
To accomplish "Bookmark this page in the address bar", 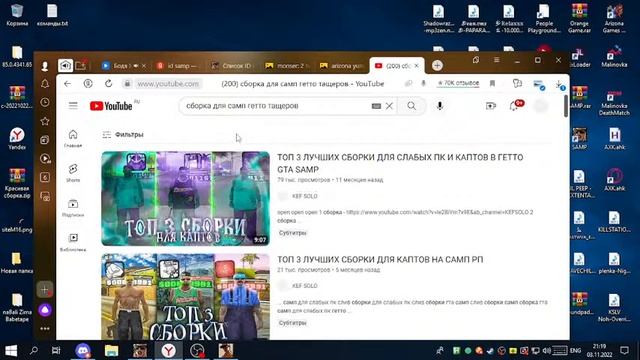I will (492, 83).
